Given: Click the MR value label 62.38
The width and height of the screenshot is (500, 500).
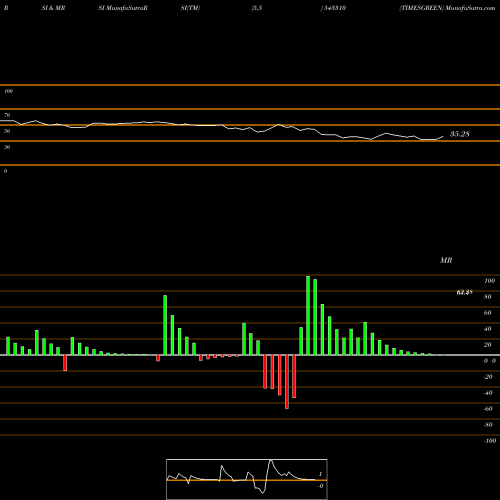Looking at the screenshot, I should 464,292.
